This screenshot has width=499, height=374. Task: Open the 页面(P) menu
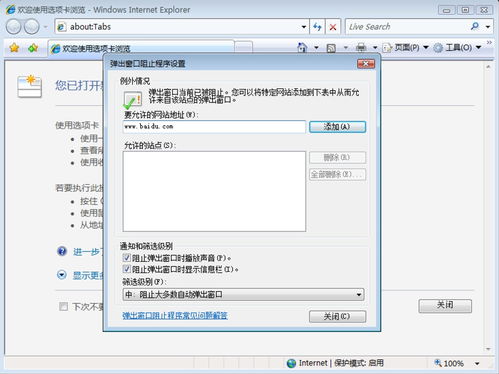click(x=406, y=48)
